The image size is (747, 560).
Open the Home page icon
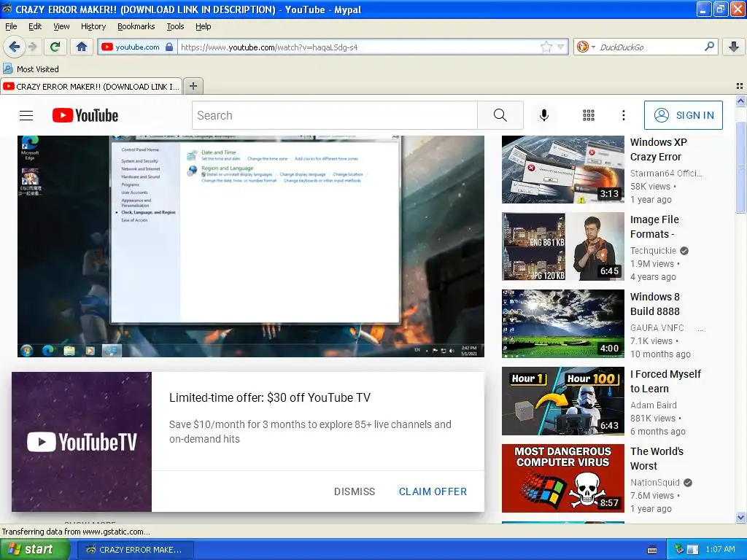pyautogui.click(x=82, y=47)
